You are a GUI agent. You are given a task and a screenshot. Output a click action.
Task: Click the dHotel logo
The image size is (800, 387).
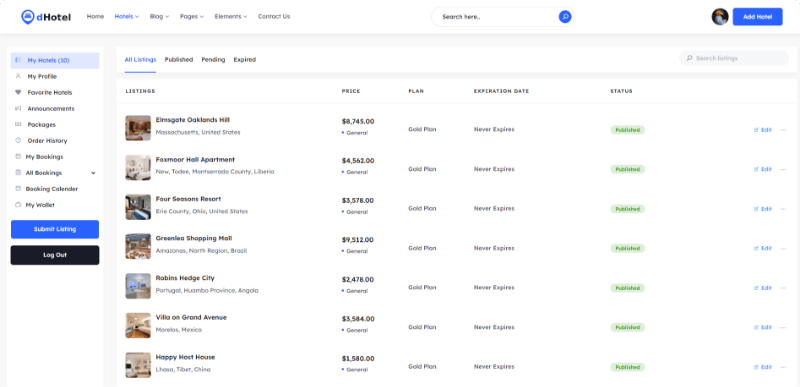pos(46,17)
